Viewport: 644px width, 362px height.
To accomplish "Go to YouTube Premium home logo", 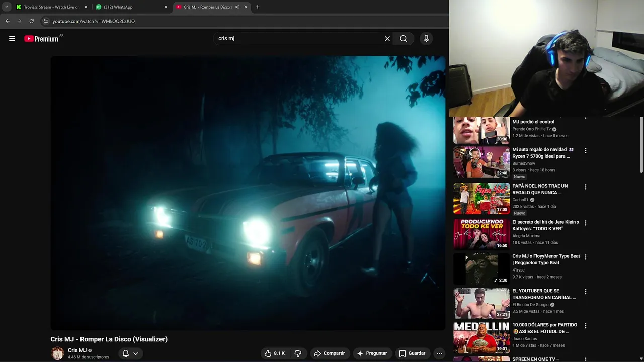I will [x=42, y=39].
